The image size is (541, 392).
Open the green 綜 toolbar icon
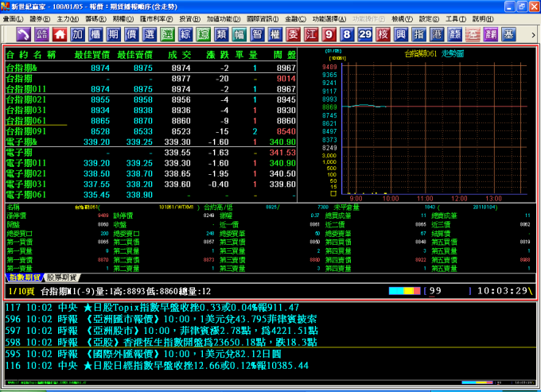203,34
